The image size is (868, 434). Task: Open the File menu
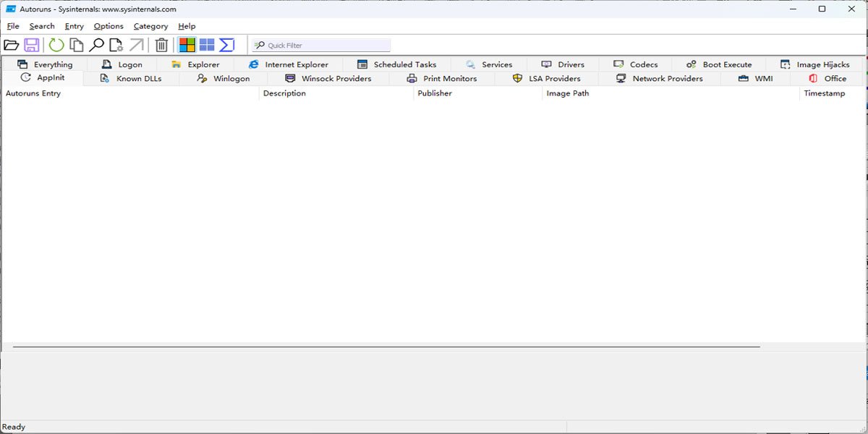click(x=13, y=26)
